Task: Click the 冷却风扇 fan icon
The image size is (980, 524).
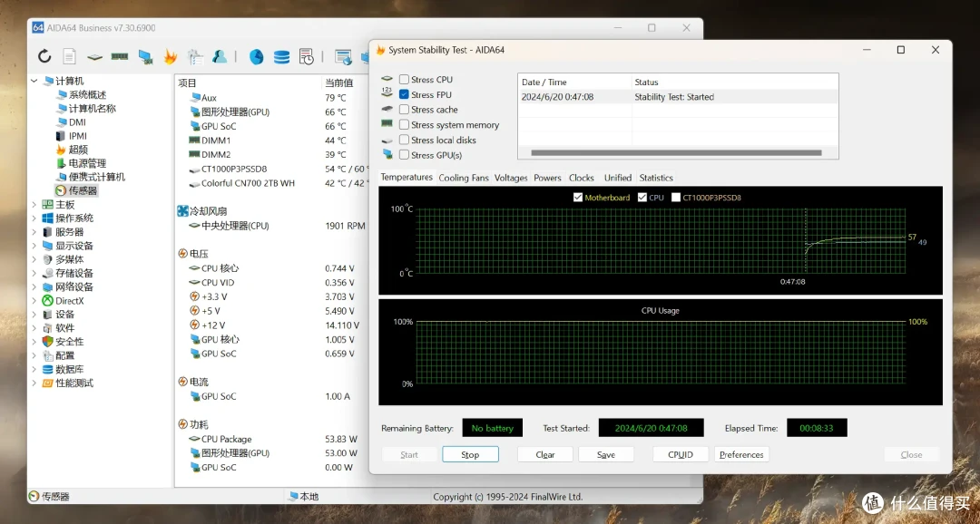Action: pyautogui.click(x=182, y=211)
